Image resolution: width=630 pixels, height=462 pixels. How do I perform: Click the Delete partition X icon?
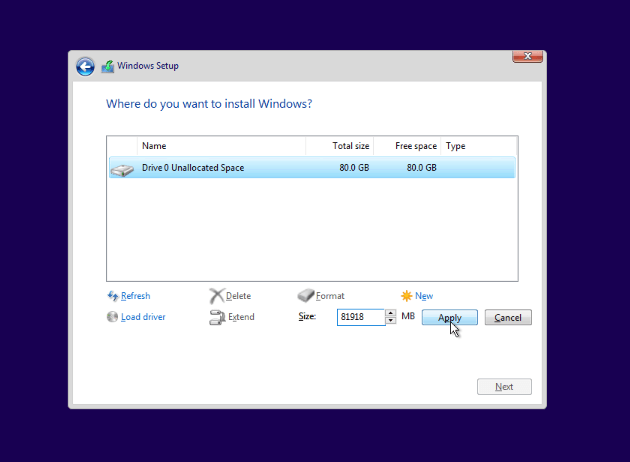tap(216, 296)
